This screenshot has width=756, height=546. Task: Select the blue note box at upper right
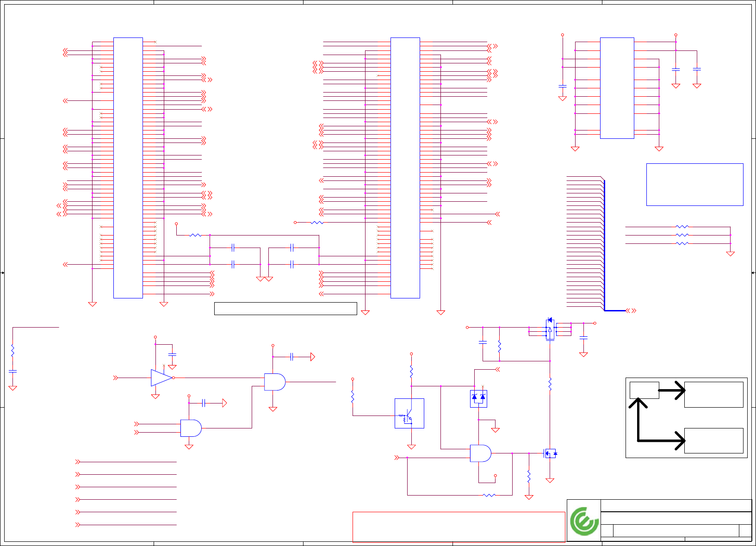[695, 185]
